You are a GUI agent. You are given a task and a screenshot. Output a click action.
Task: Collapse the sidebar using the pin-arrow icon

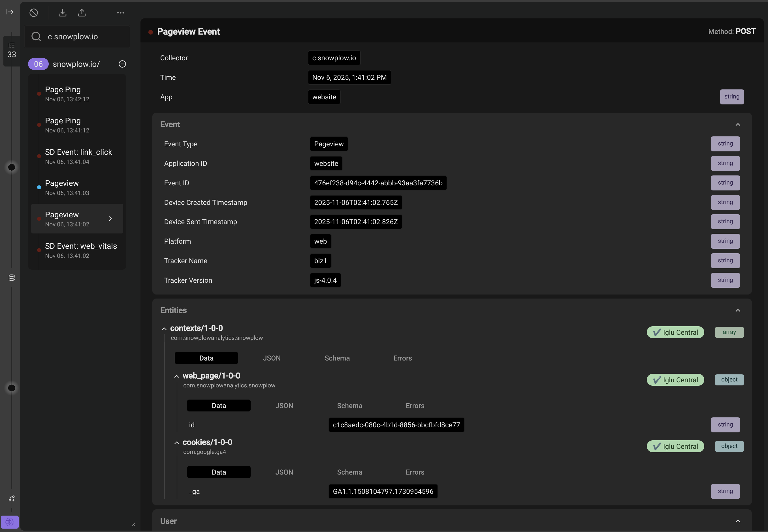pyautogui.click(x=10, y=12)
